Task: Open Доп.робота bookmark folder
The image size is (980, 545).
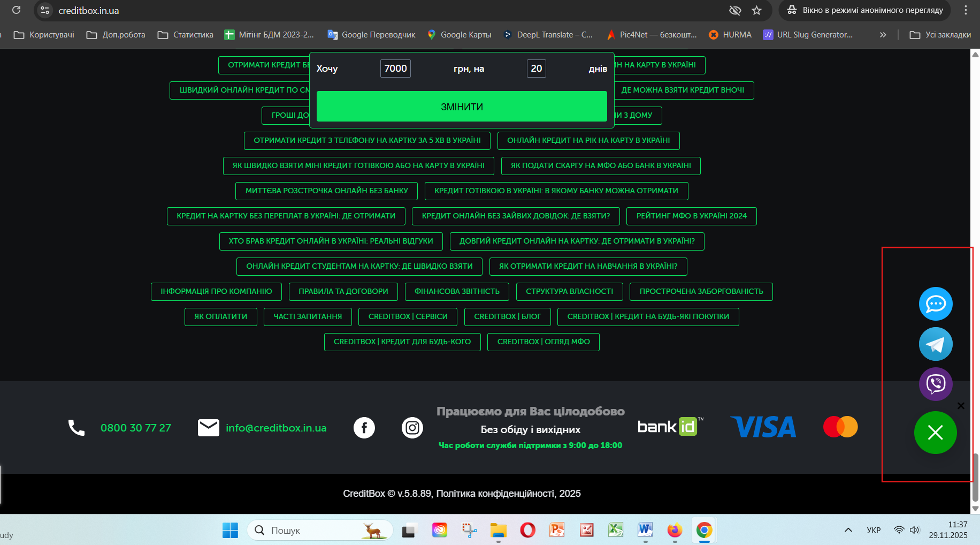Action: point(116,35)
